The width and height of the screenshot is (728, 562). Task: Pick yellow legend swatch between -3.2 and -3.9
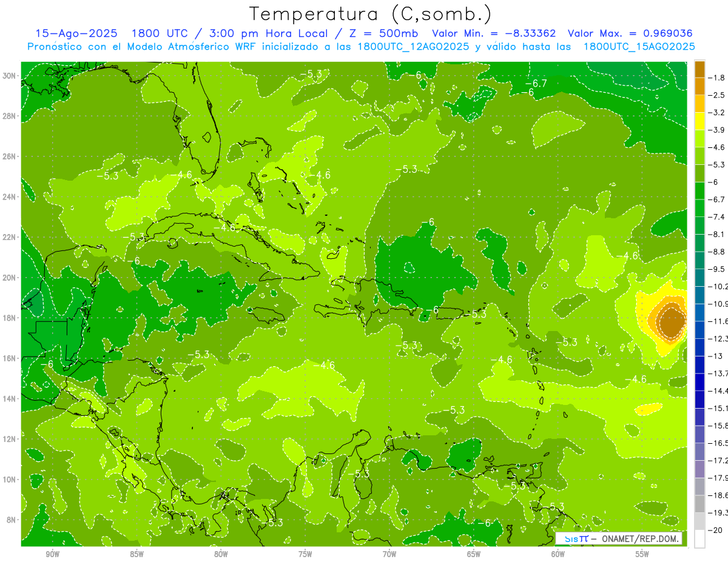tap(699, 121)
